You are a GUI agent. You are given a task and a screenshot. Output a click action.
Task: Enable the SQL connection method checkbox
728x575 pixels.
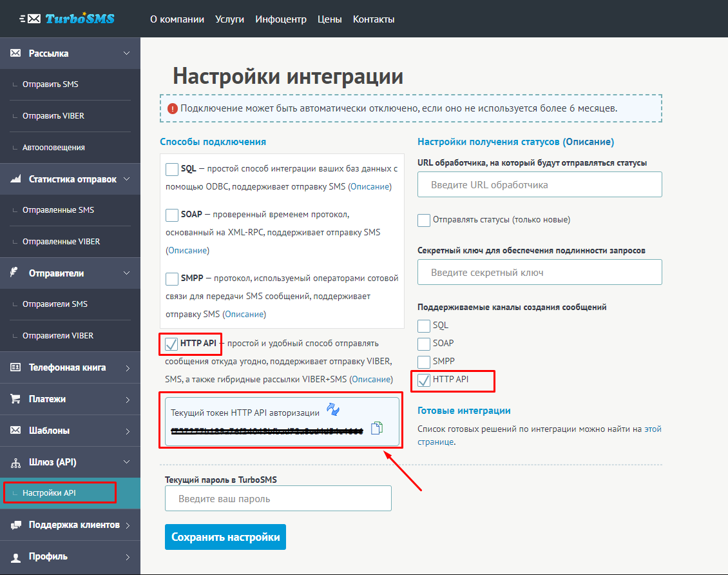pyautogui.click(x=171, y=169)
